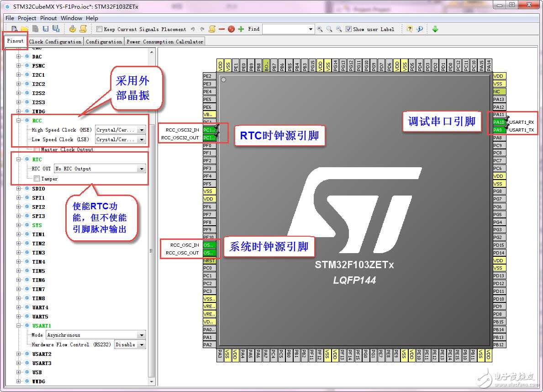Click the Find text input field
This screenshot has width=543, height=392.
pyautogui.click(x=285, y=29)
